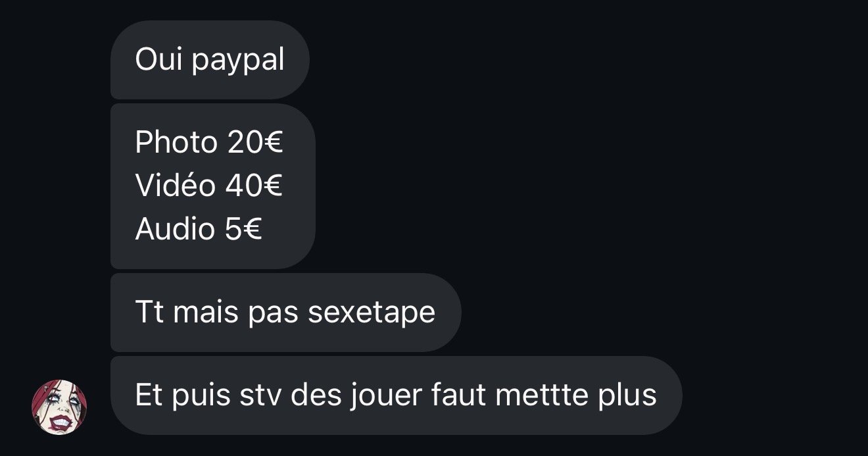The image size is (868, 456).
Task: Click the "5€" price text
Action: point(243,229)
